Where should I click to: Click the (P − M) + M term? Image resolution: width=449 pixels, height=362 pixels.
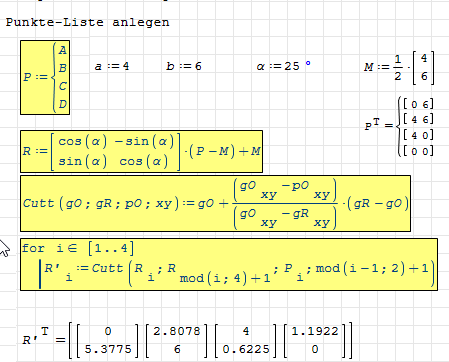click(225, 152)
